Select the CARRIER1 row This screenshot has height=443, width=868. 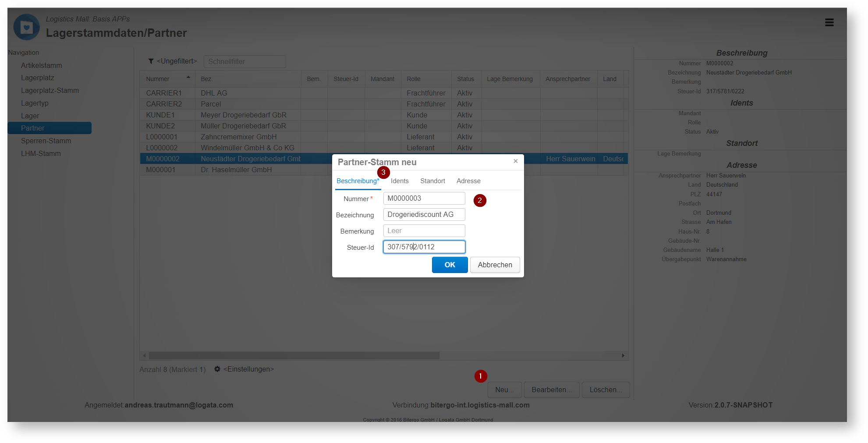pyautogui.click(x=384, y=93)
